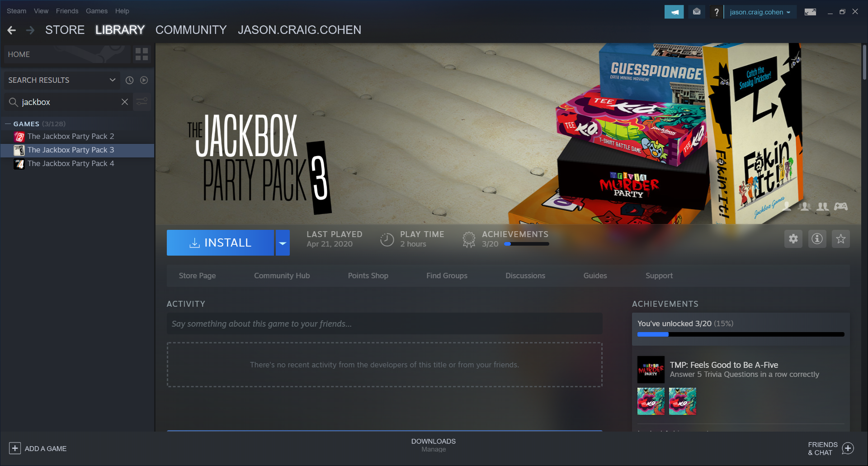868x466 pixels.
Task: Open the Steam menu
Action: coord(16,11)
